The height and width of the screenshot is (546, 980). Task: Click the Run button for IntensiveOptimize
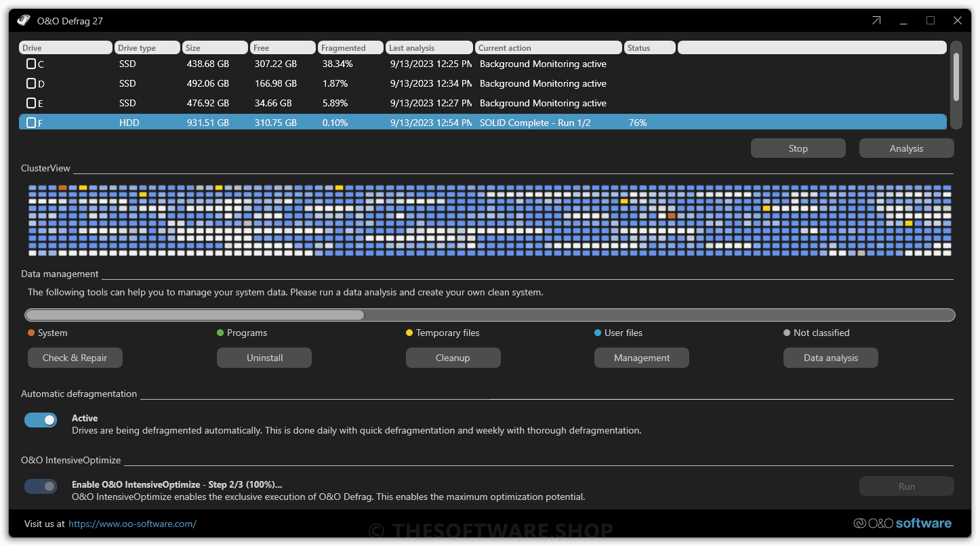pyautogui.click(x=907, y=486)
